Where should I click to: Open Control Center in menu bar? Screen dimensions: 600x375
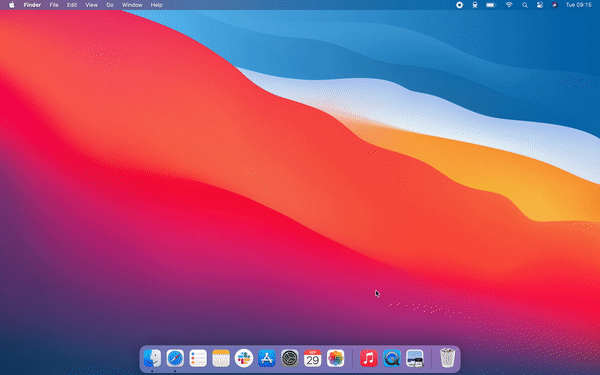pyautogui.click(x=540, y=5)
